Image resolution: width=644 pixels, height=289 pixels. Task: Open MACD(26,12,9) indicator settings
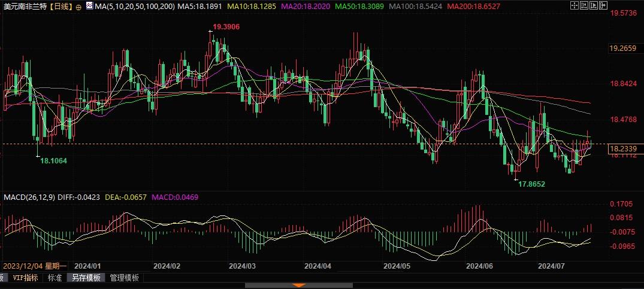point(29,197)
